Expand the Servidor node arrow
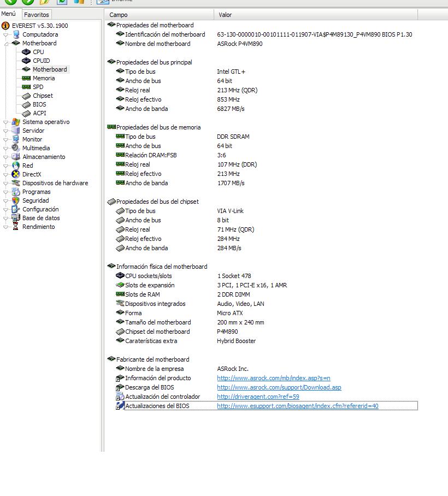448x496 pixels. (5, 131)
